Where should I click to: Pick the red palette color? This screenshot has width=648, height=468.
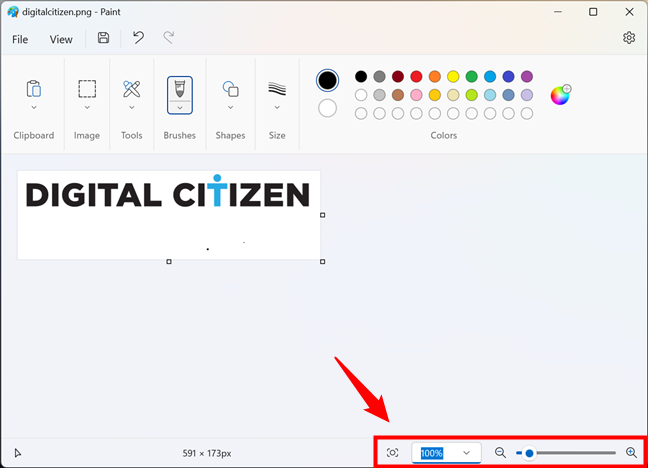416,76
